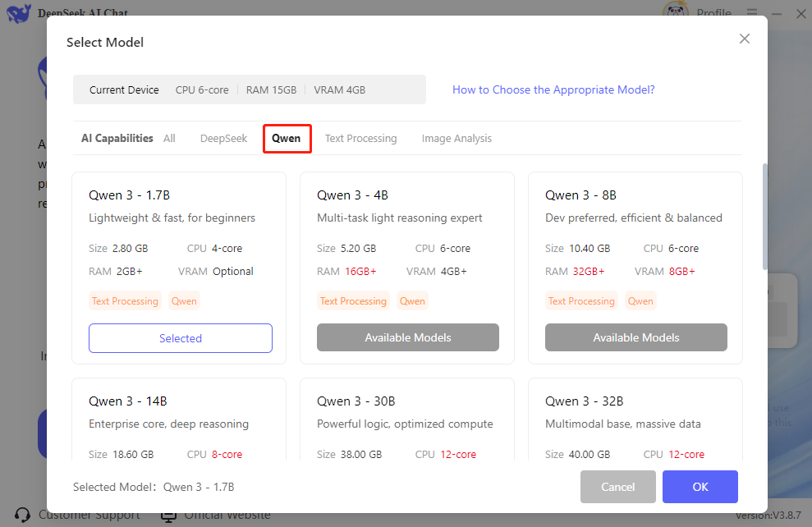Click Lightweight & fast, for beginners description
Screen dimensions: 812x527
click(x=172, y=218)
